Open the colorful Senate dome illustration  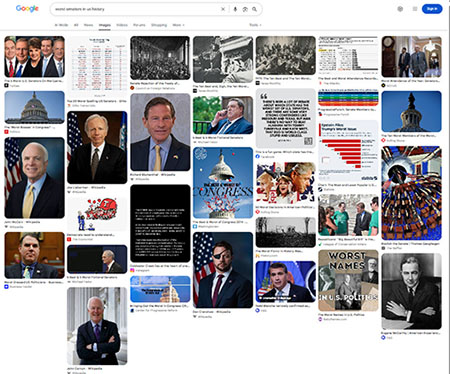pos(412,193)
